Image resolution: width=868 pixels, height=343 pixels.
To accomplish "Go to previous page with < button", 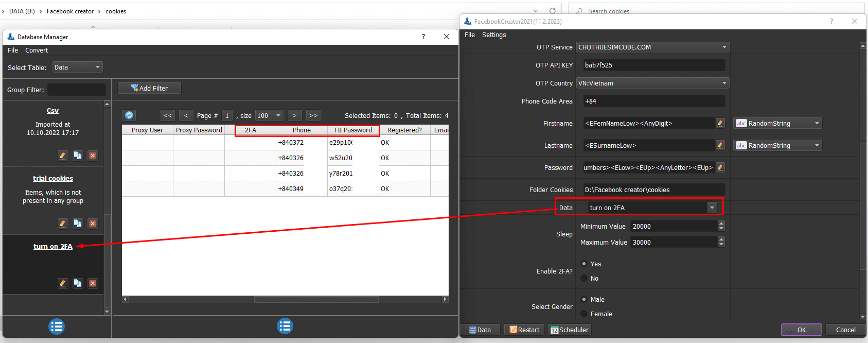I will coord(186,115).
